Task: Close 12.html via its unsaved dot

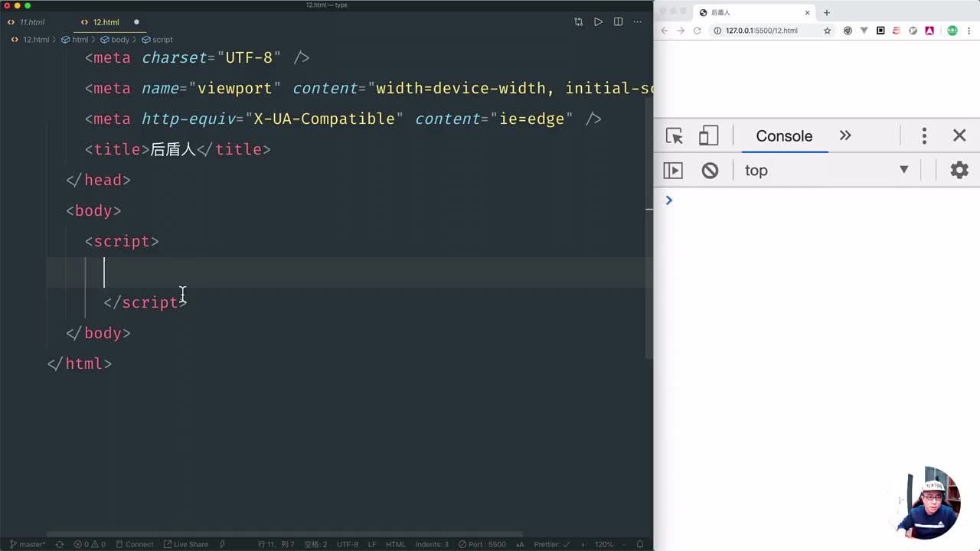Action: tap(136, 22)
